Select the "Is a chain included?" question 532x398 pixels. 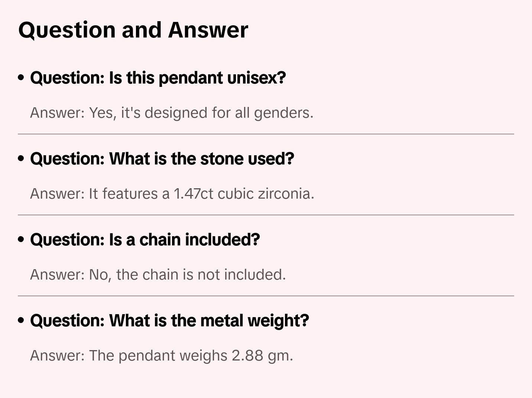(145, 240)
